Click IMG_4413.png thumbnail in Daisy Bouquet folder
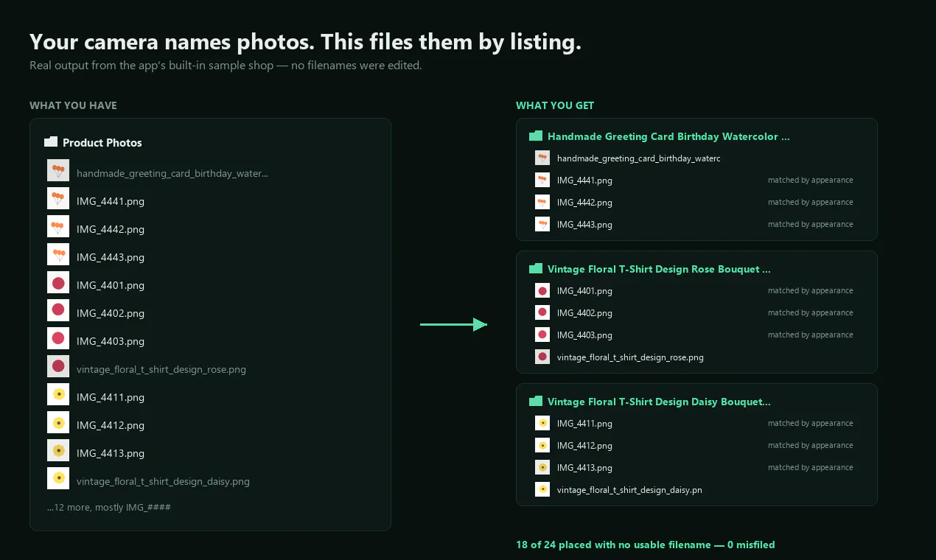This screenshot has width=936, height=560. (542, 468)
